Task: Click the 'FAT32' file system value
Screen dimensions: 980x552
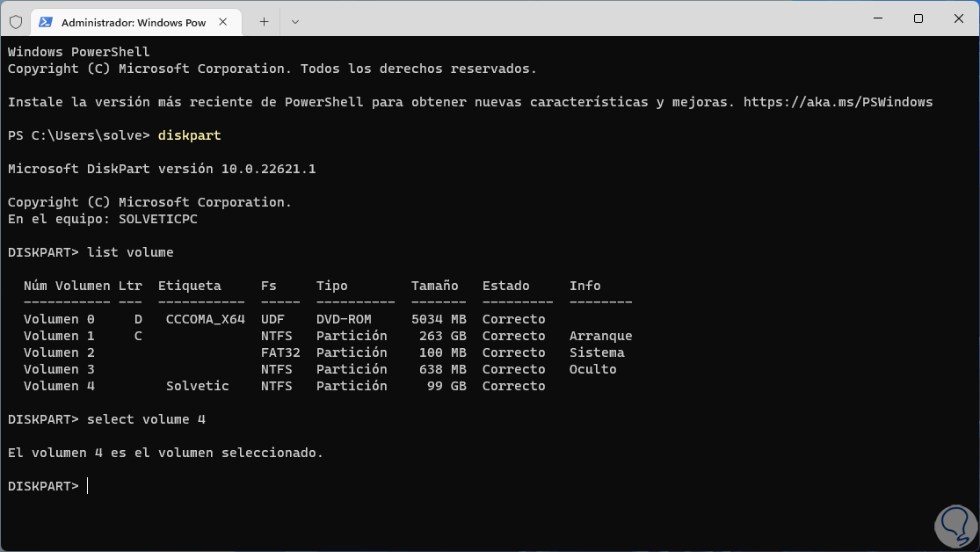Action: pyautogui.click(x=280, y=352)
